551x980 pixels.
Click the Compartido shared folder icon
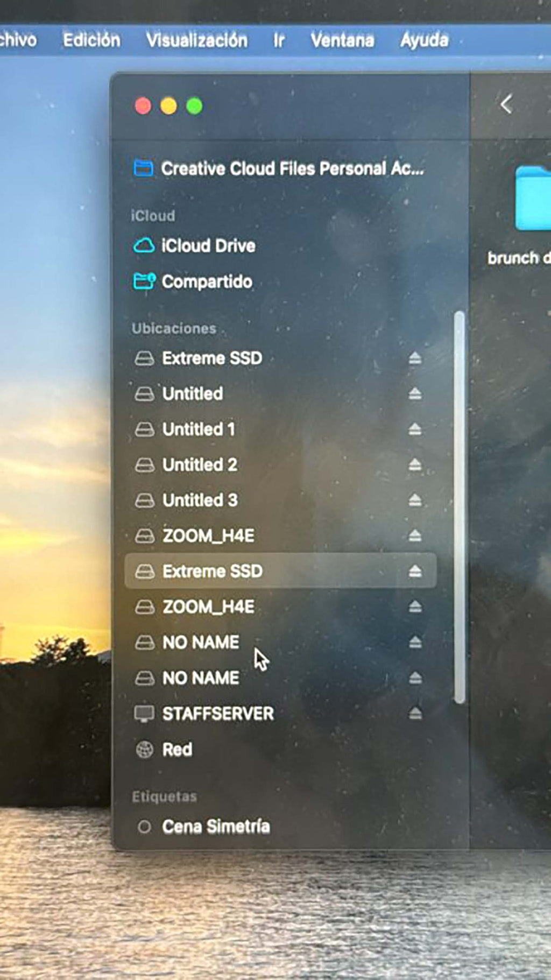pyautogui.click(x=144, y=281)
